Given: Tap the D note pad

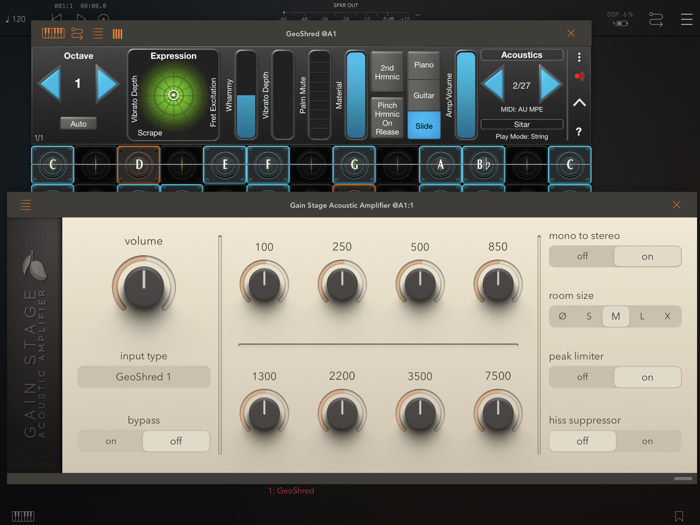Looking at the screenshot, I should pos(138,165).
